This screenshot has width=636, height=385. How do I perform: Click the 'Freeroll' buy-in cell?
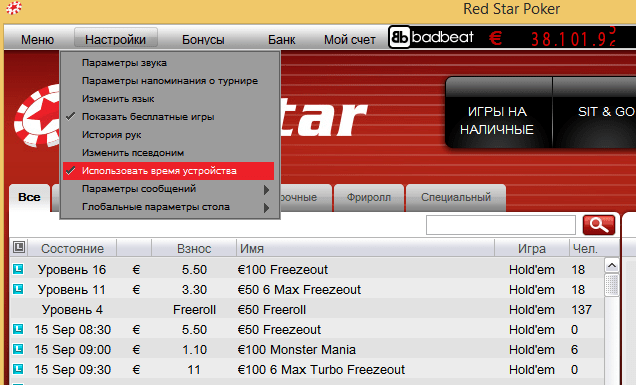tap(194, 310)
